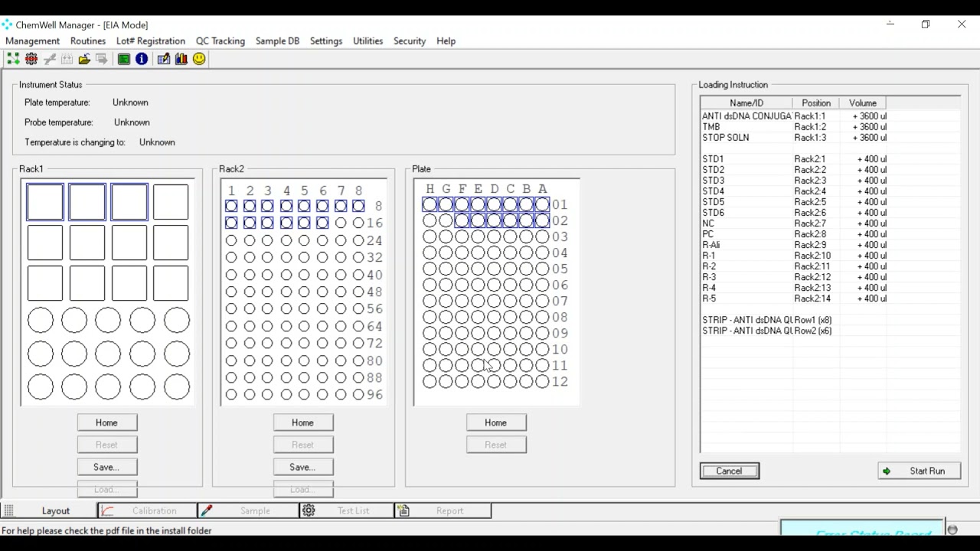Click the first highlighted square slot in Rack1
This screenshot has width=980, height=551.
pyautogui.click(x=45, y=203)
